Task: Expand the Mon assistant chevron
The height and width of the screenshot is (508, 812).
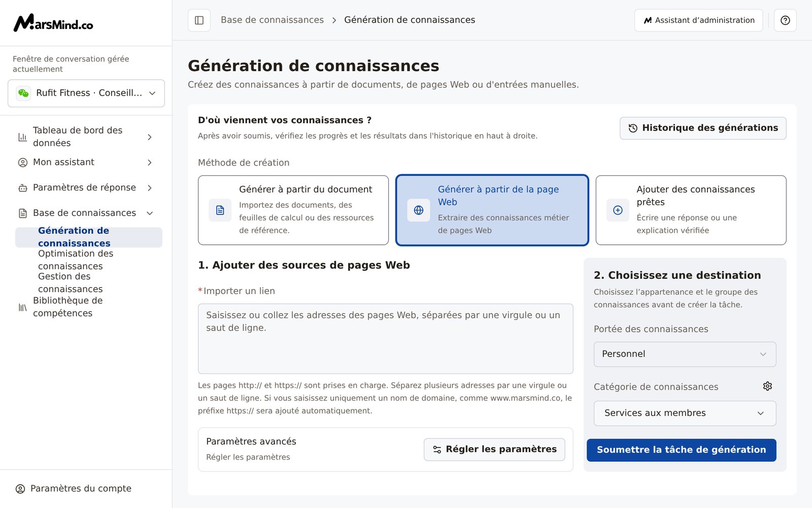Action: point(150,163)
